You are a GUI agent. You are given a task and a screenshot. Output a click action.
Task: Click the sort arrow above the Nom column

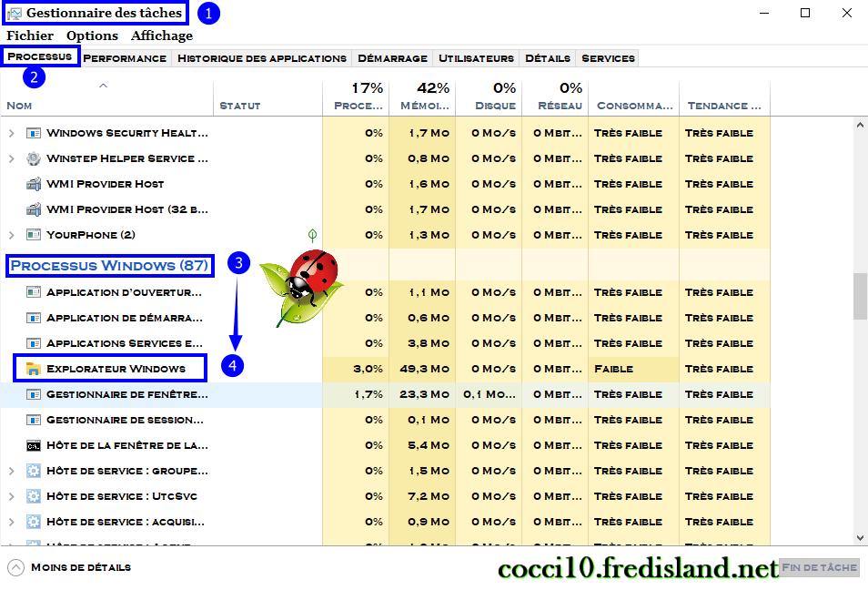(x=103, y=86)
